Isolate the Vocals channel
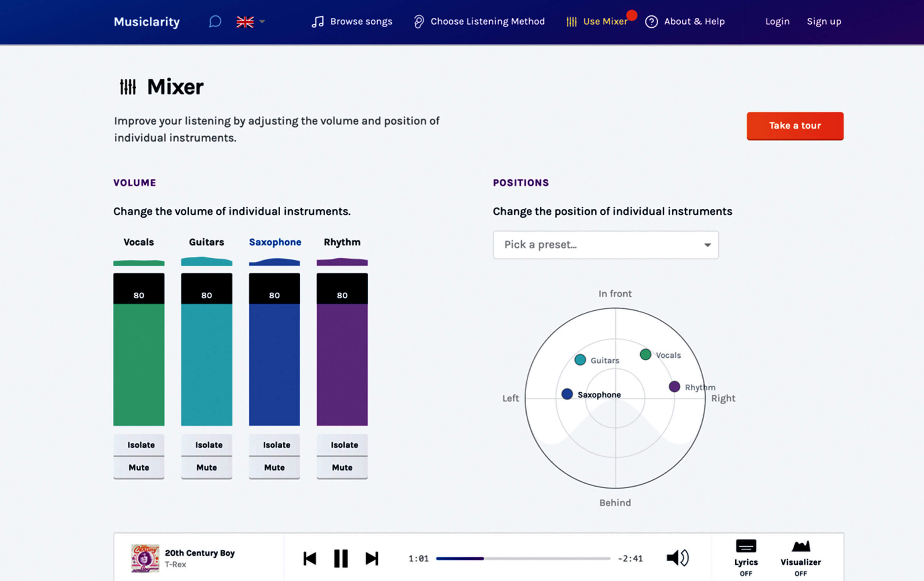 (139, 445)
